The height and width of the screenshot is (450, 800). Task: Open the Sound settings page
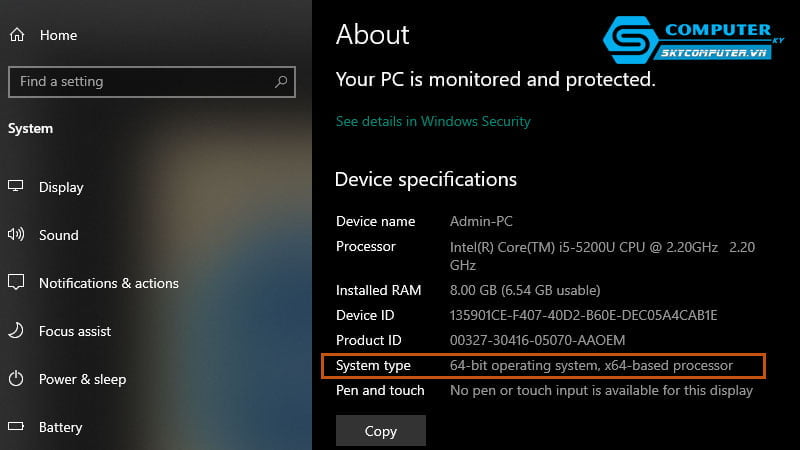(x=58, y=235)
